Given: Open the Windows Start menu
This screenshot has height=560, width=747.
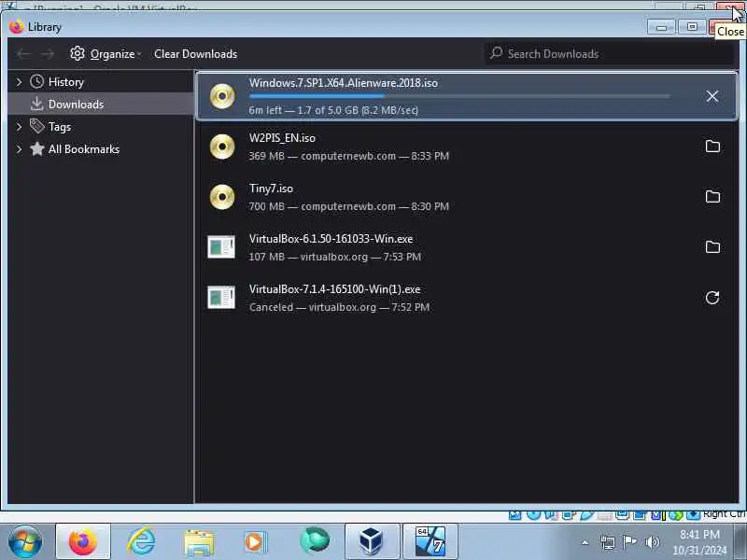Looking at the screenshot, I should pos(25,541).
